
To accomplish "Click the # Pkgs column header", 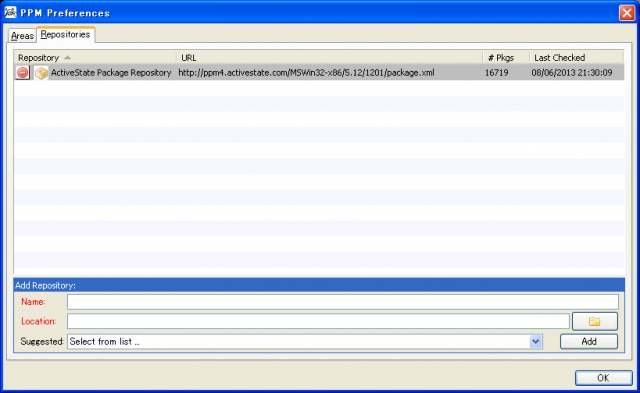I will pyautogui.click(x=506, y=58).
